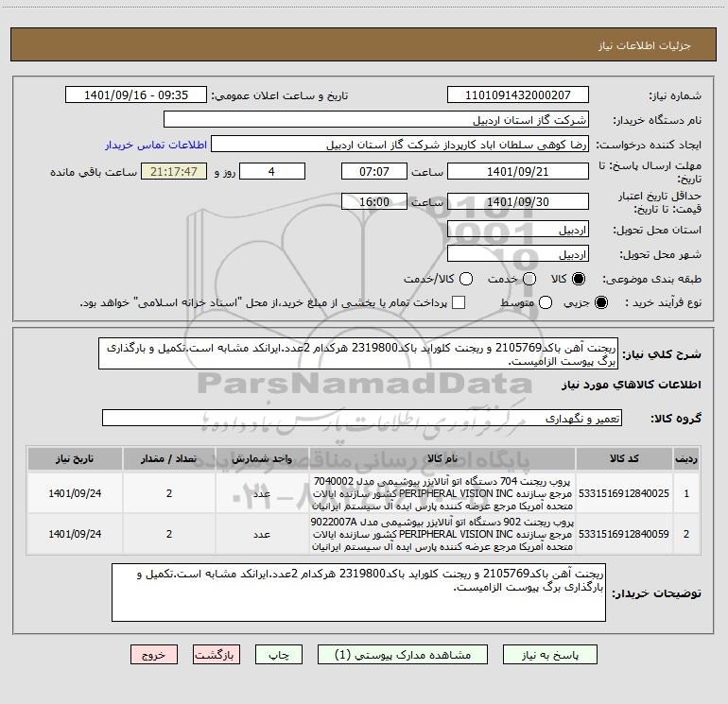Tick the اسناد خزانه اسلامی payment checkbox
Image resolution: width=728 pixels, height=704 pixels.
(459, 302)
